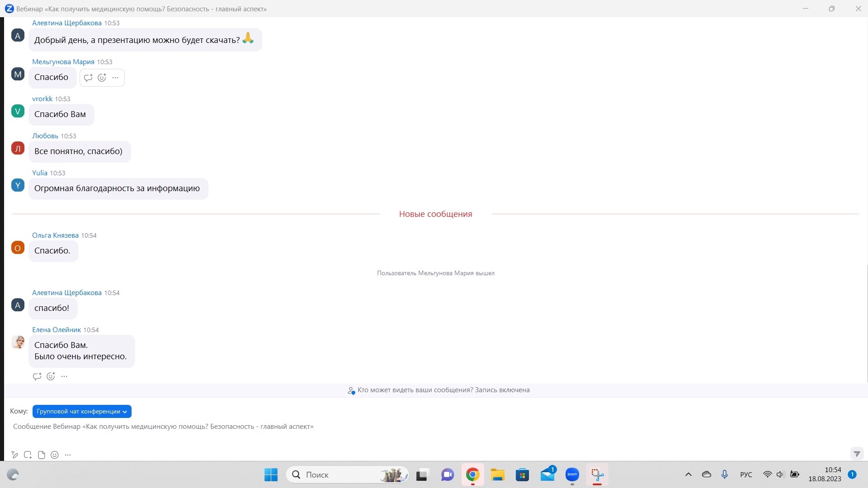Click sender name Yulia
The image size is (868, 488).
40,173
